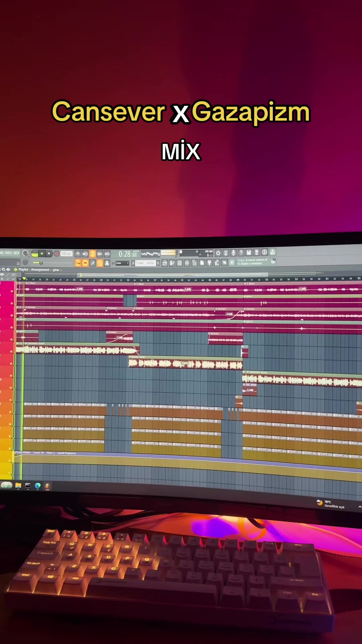Click the 789 MB memory display
The width and height of the screenshot is (362, 644).
pyautogui.click(x=209, y=251)
